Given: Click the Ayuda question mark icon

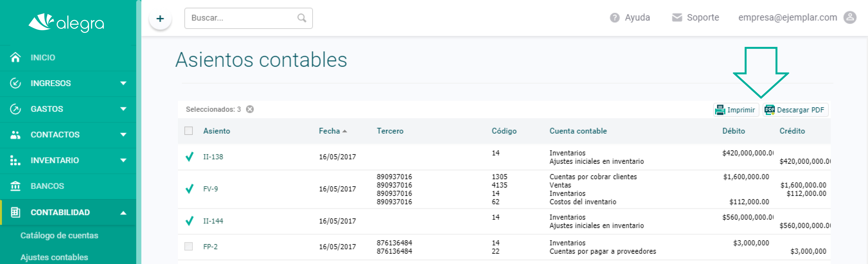Looking at the screenshot, I should point(615,18).
